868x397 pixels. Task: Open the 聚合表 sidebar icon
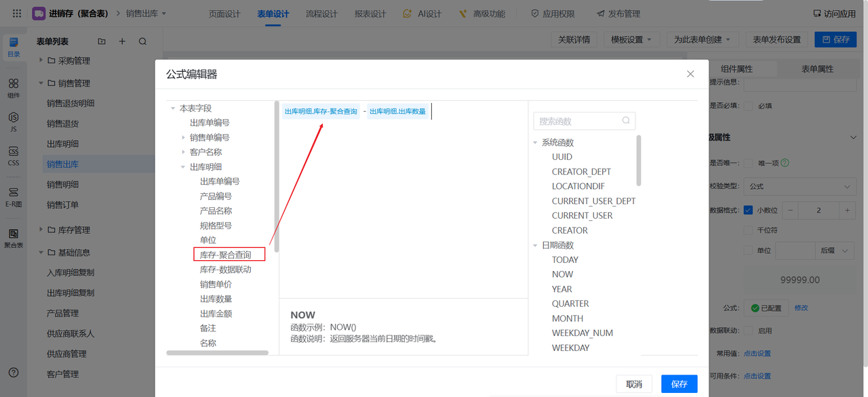click(x=14, y=238)
